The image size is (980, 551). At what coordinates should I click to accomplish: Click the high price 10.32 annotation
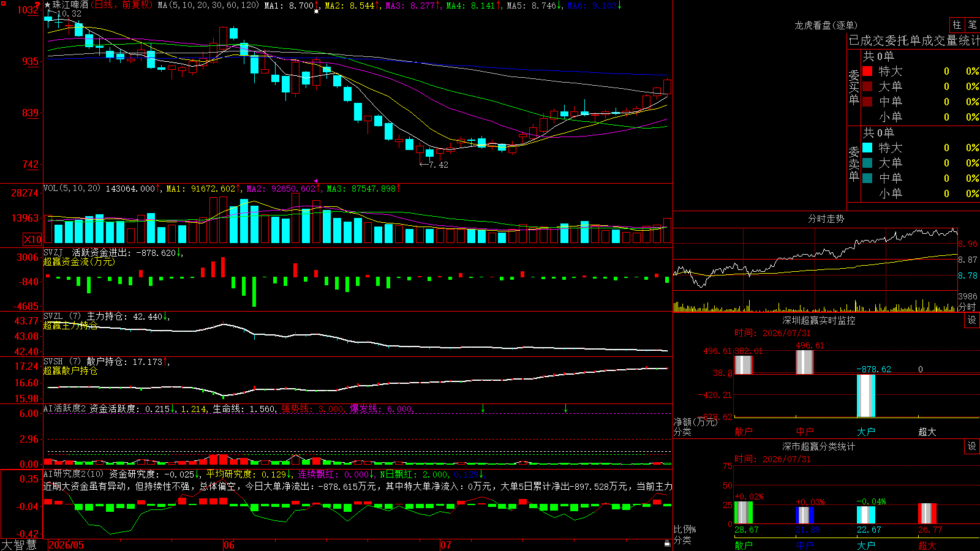click(69, 13)
